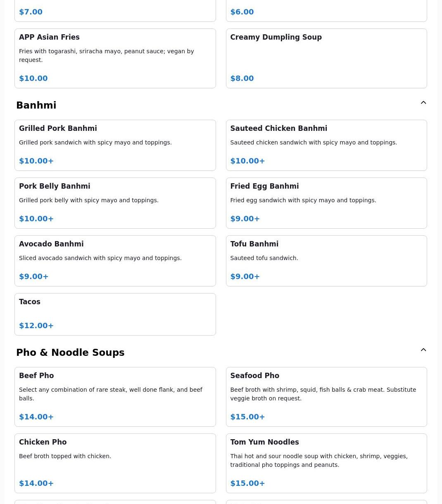Viewport: 442px width, 504px height.
Task: Click the $15.00+ Seafood Pho price
Action: [x=247, y=417]
